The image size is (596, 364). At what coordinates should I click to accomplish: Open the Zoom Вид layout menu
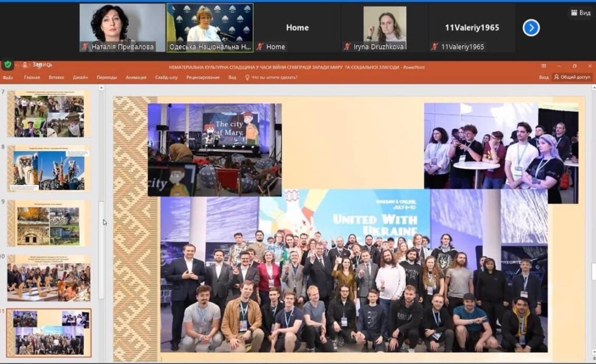(x=581, y=13)
